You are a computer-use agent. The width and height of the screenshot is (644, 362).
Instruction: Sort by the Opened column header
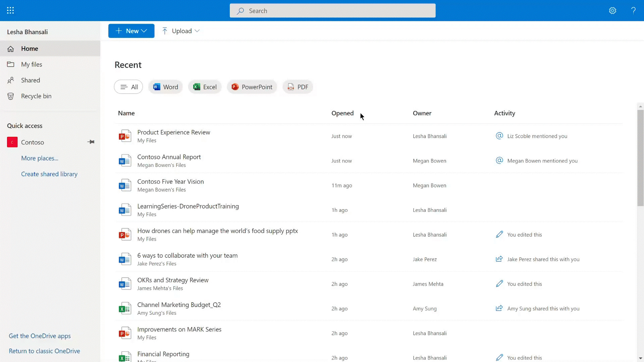click(342, 113)
